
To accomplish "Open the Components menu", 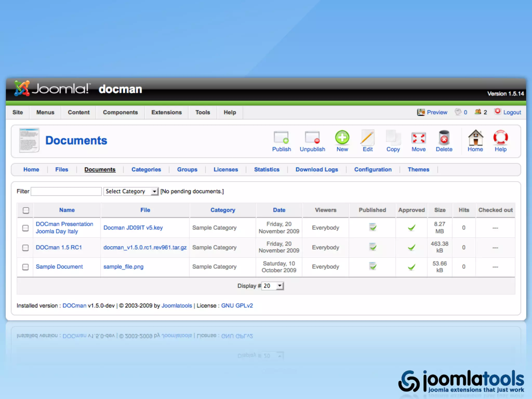I will 120,112.
